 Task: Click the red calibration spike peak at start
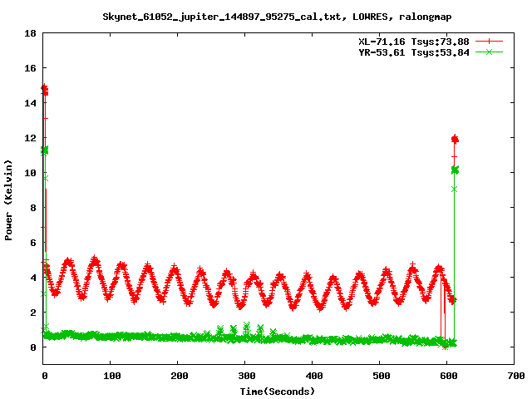44,89
